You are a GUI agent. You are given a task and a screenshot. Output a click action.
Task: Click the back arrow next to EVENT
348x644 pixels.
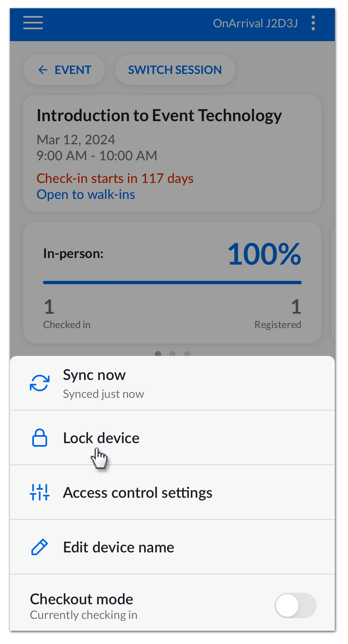coord(43,70)
